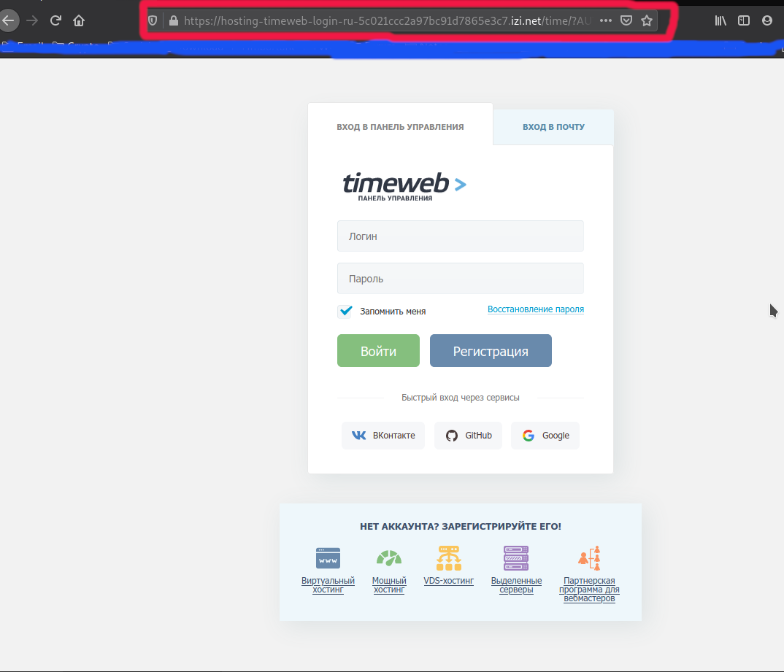
Task: Focus the Пароль input field
Action: click(x=460, y=278)
